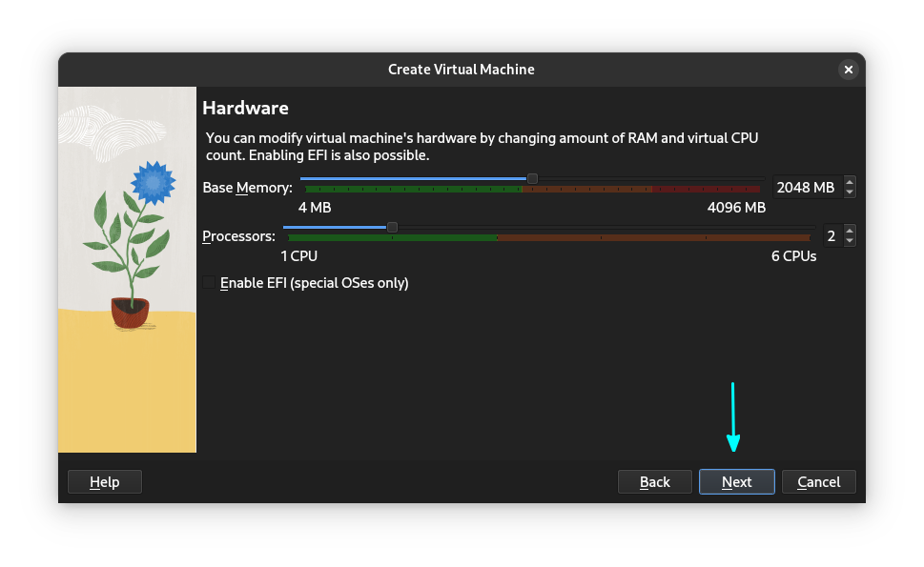This screenshot has height=567, width=924.
Task: Decrease Base Memory with the down arrow
Action: click(x=850, y=192)
